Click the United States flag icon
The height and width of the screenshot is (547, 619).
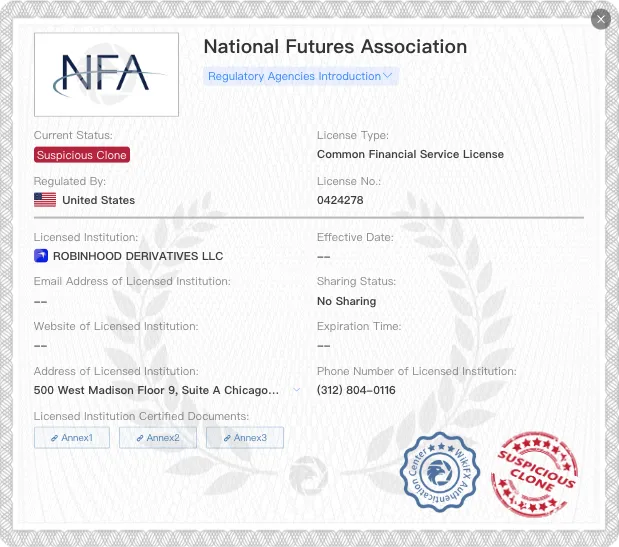(x=45, y=200)
